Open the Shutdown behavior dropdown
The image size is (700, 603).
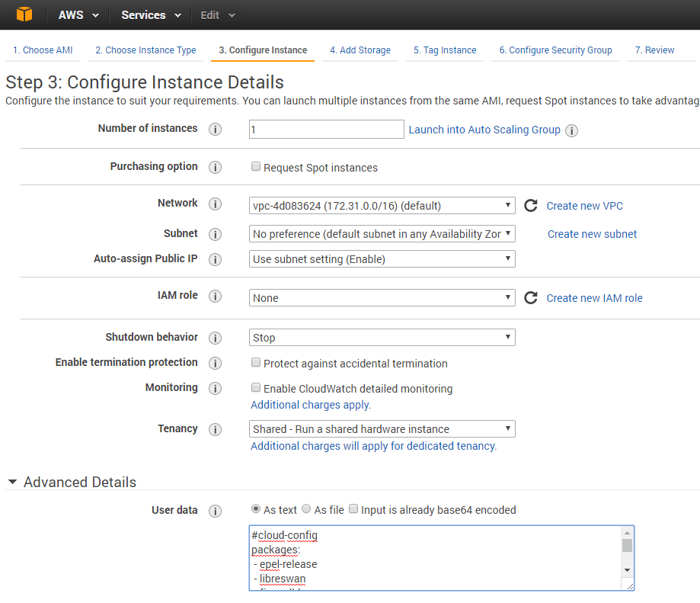click(382, 337)
